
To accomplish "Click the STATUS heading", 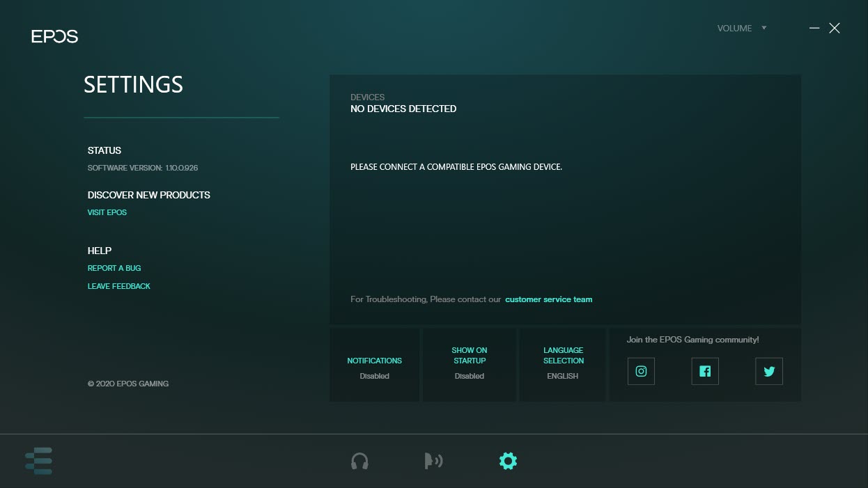I will (x=104, y=150).
